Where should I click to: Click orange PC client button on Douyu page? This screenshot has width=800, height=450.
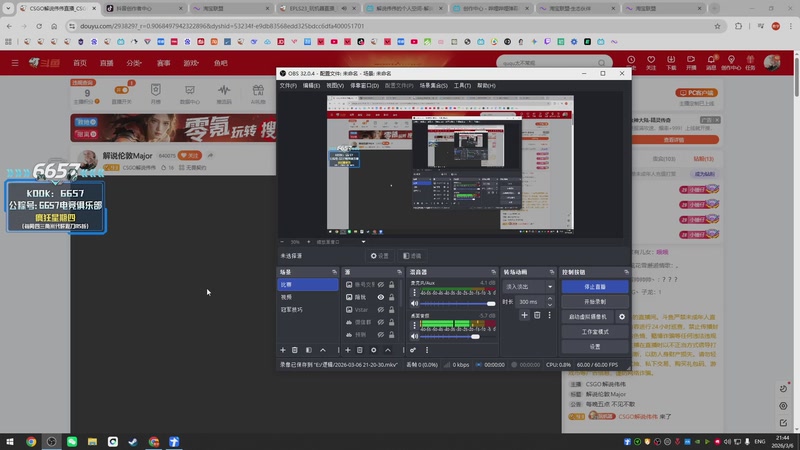(696, 93)
